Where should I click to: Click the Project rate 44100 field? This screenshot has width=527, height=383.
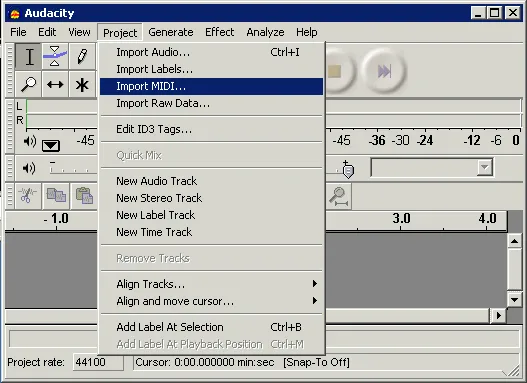[98, 362]
